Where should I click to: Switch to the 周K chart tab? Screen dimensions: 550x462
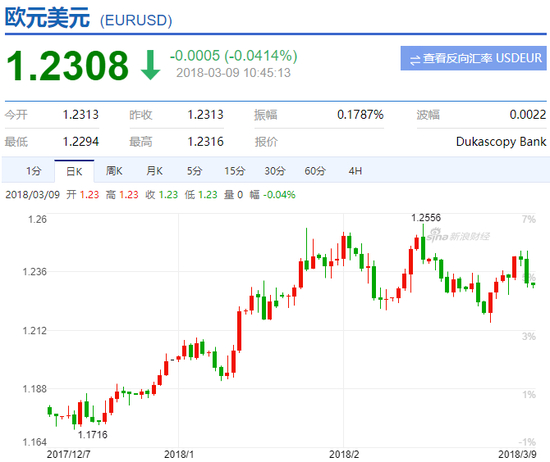(114, 171)
